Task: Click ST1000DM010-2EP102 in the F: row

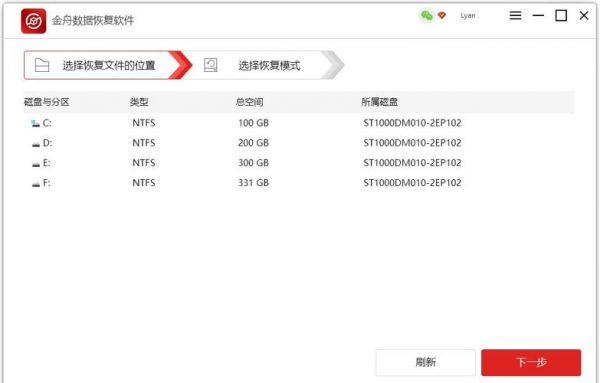Action: [x=412, y=183]
